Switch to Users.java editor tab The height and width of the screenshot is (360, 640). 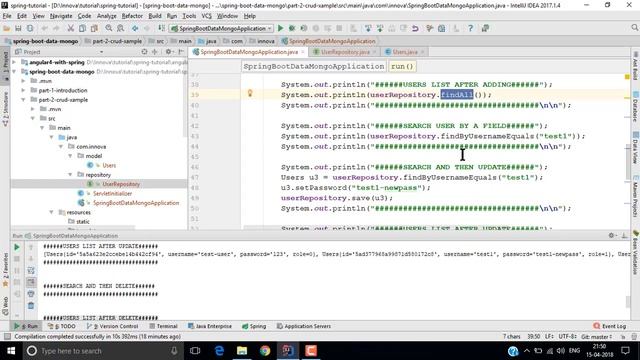(405, 52)
